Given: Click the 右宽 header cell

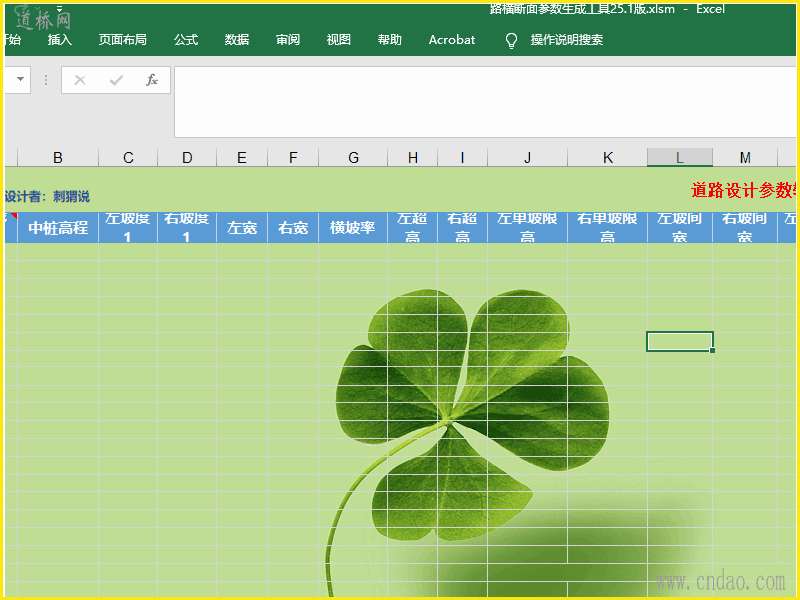Looking at the screenshot, I should point(293,228).
